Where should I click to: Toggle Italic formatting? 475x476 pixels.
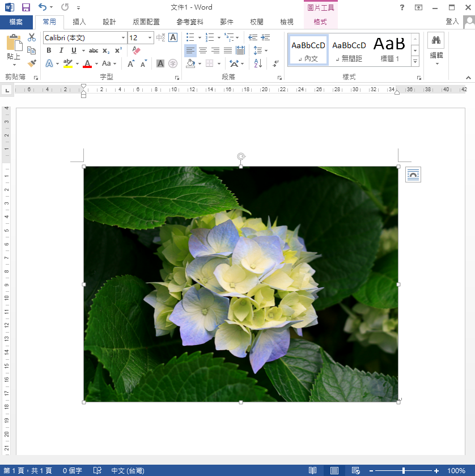click(x=62, y=50)
